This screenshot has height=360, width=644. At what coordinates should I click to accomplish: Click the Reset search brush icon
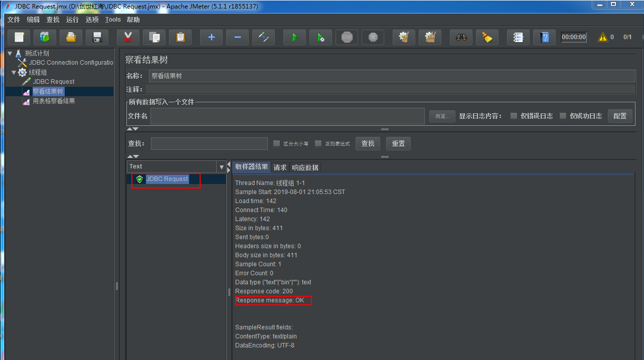tap(487, 37)
